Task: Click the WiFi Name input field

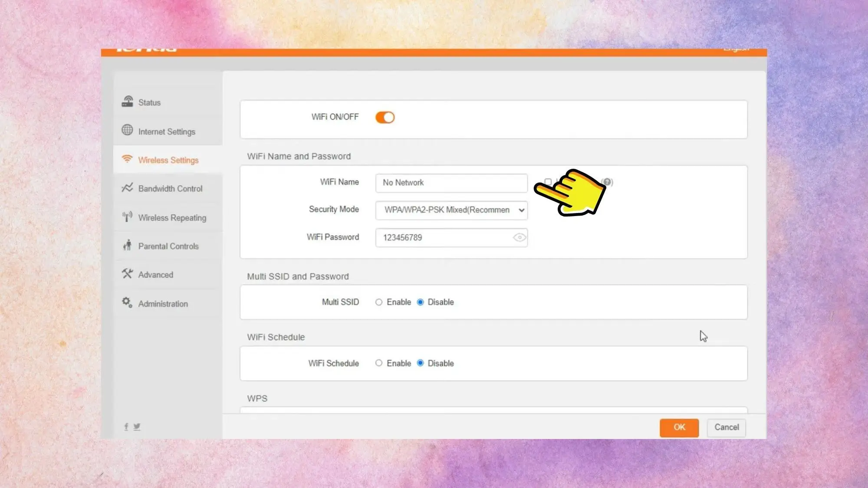Action: click(451, 183)
